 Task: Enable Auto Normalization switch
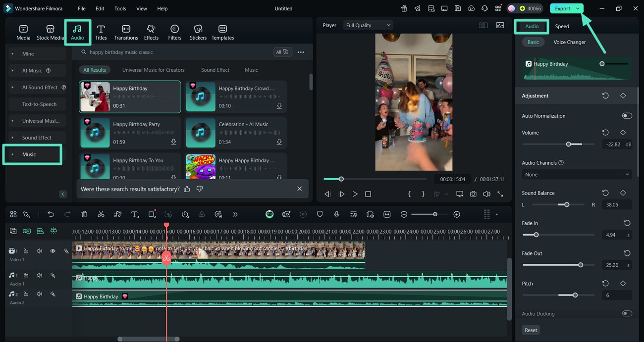tap(627, 116)
